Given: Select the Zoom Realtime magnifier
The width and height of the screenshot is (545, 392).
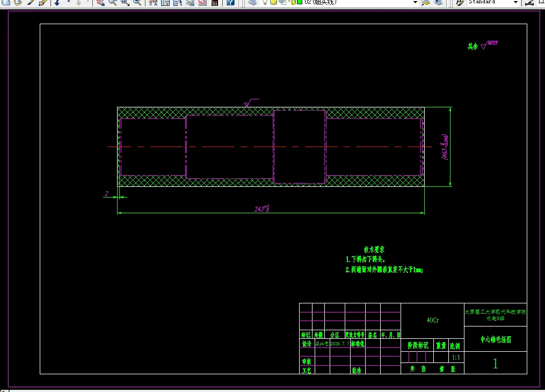Looking at the screenshot, I should click(x=113, y=3).
